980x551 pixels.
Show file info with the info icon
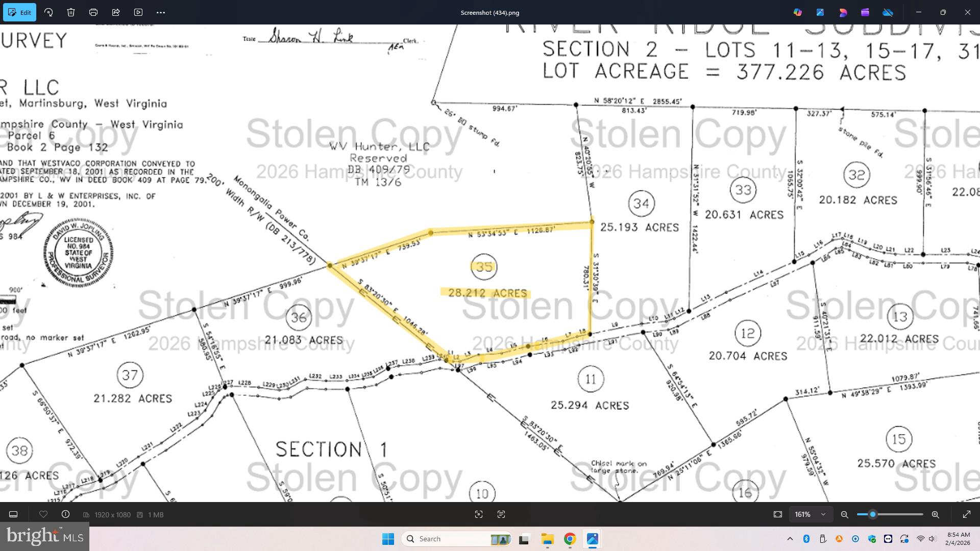click(x=65, y=514)
